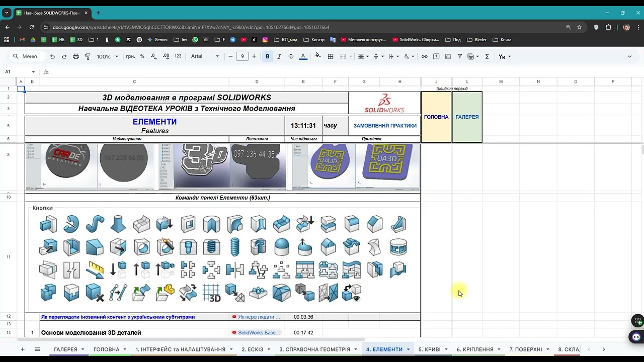Reload the page

click(x=32, y=27)
